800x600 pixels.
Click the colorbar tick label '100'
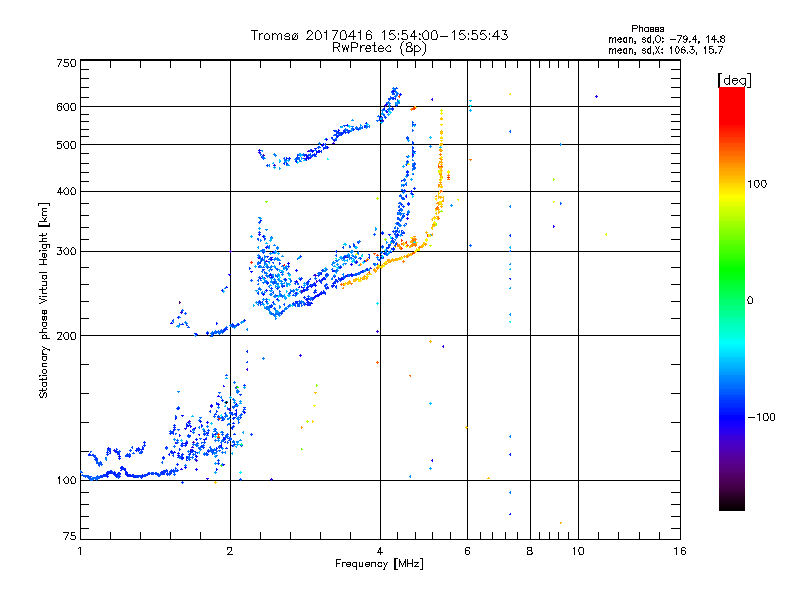click(757, 184)
